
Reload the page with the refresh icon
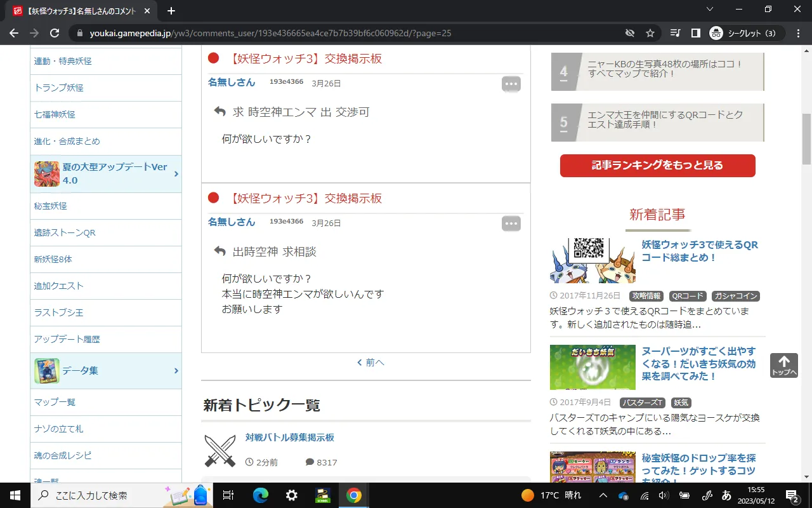[55, 33]
